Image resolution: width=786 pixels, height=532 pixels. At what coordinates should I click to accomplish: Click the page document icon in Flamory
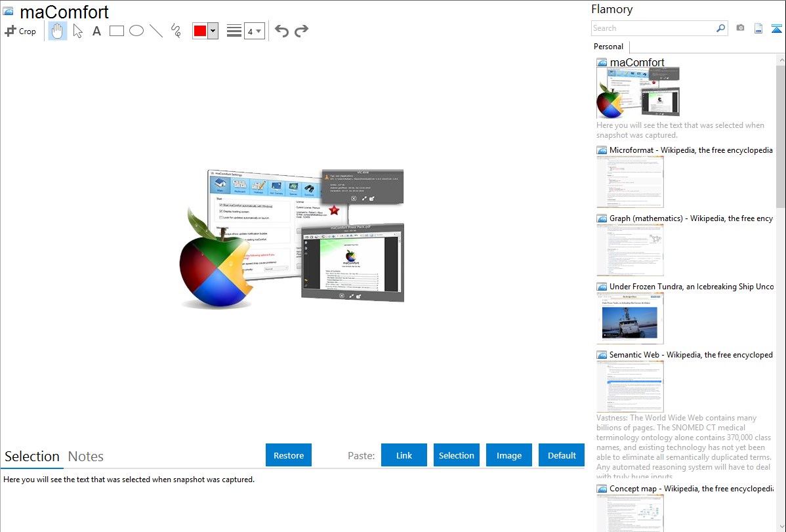pos(758,28)
